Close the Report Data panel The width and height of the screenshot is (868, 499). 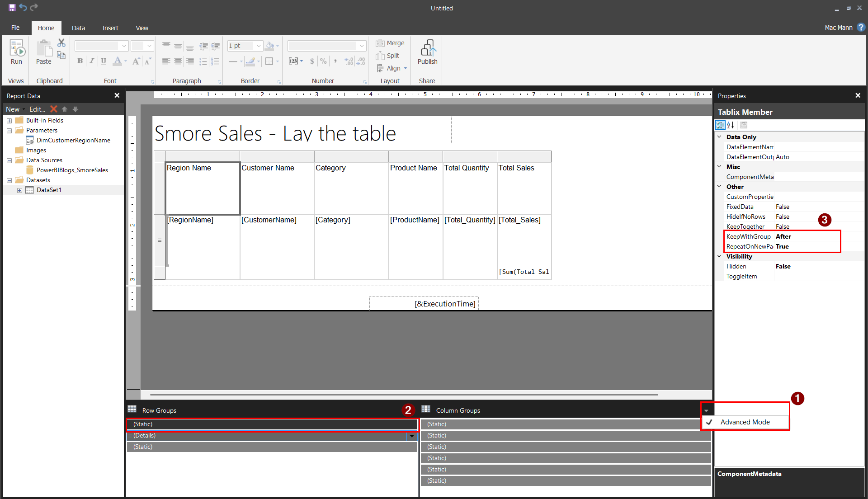[x=117, y=95]
